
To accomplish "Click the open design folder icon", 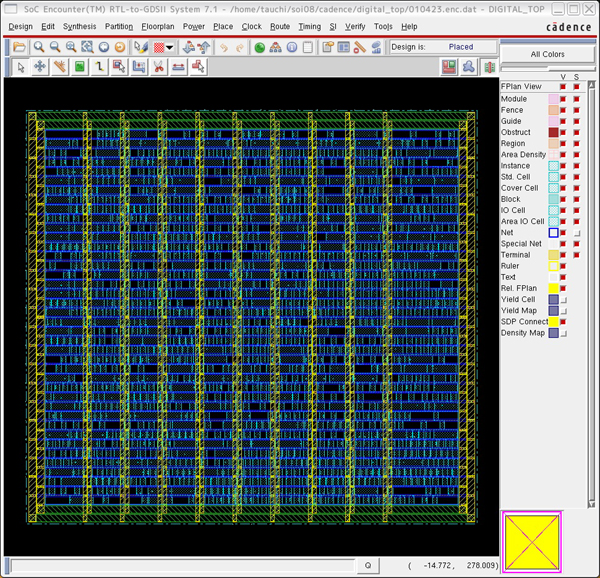I will click(20, 47).
